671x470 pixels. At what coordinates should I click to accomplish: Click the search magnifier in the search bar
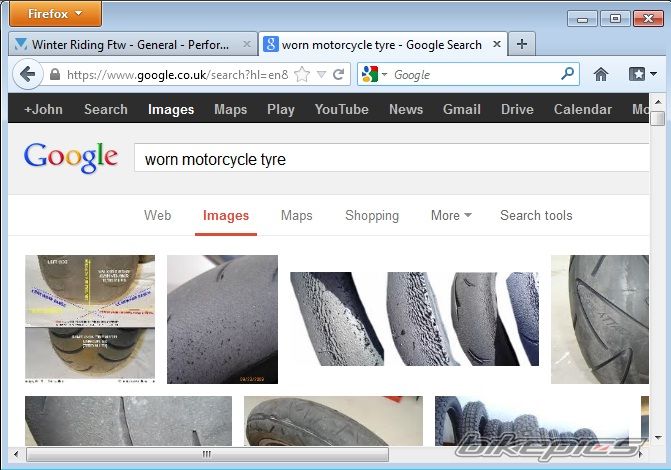pos(567,74)
